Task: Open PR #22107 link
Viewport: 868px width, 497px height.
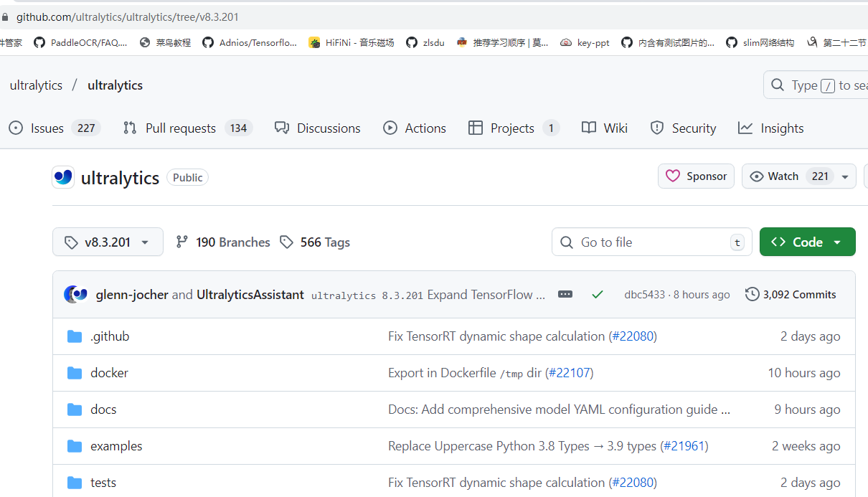Action: click(570, 373)
